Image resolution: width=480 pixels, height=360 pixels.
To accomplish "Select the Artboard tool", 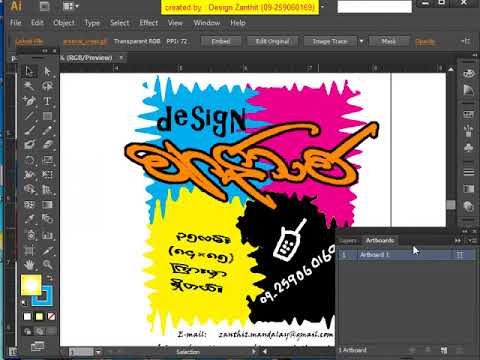I will 29,250.
